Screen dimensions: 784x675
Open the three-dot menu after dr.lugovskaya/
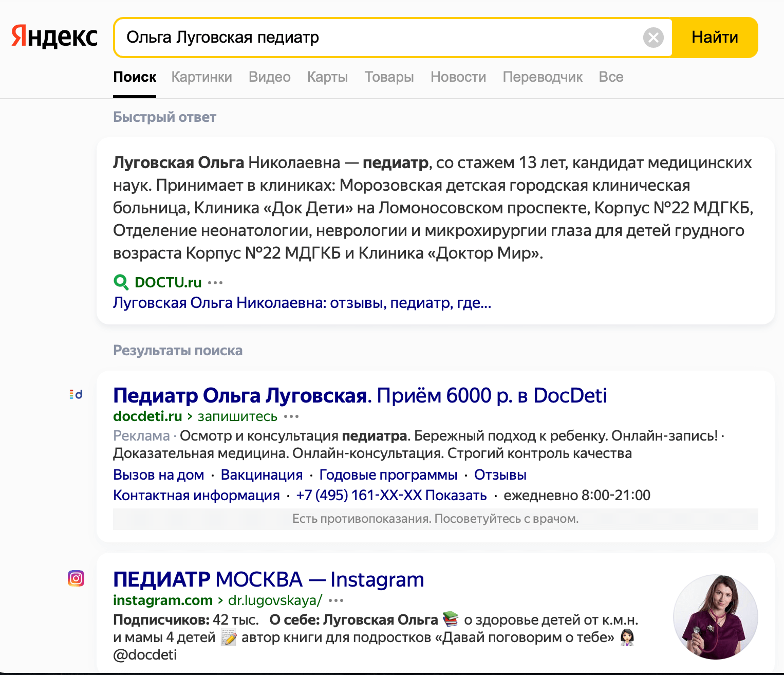[336, 600]
